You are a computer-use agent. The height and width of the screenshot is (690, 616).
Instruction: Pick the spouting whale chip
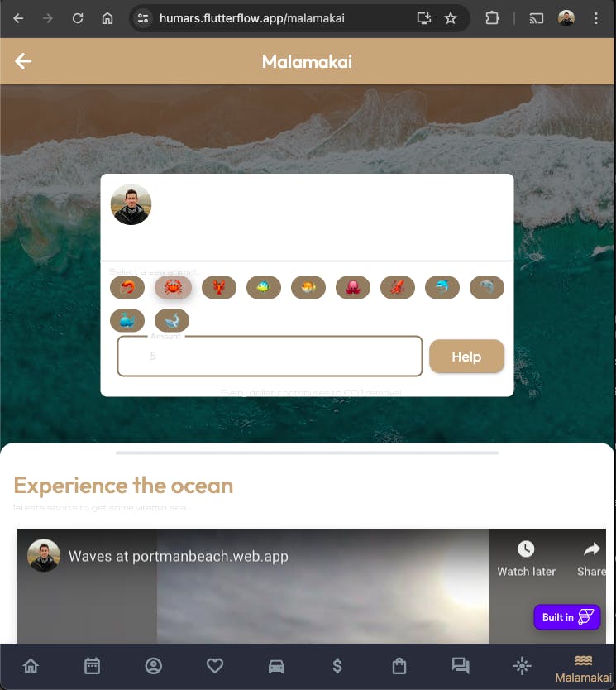[127, 320]
